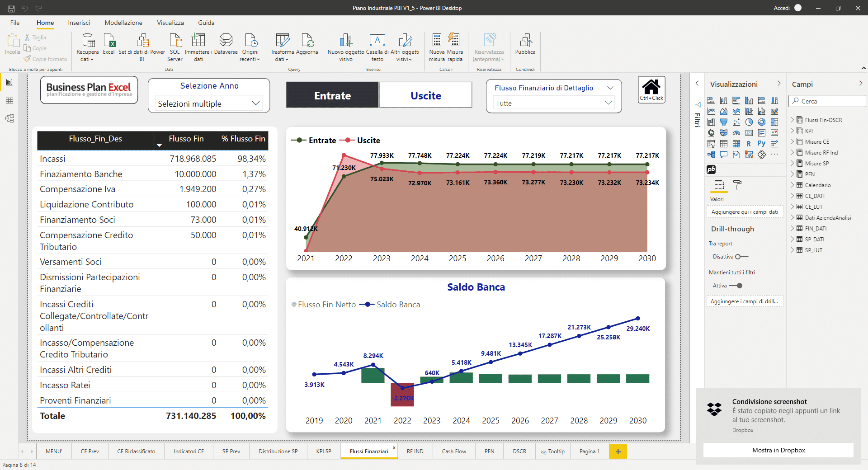Toggle the Mantieni tutti i filtri switch

tap(736, 286)
